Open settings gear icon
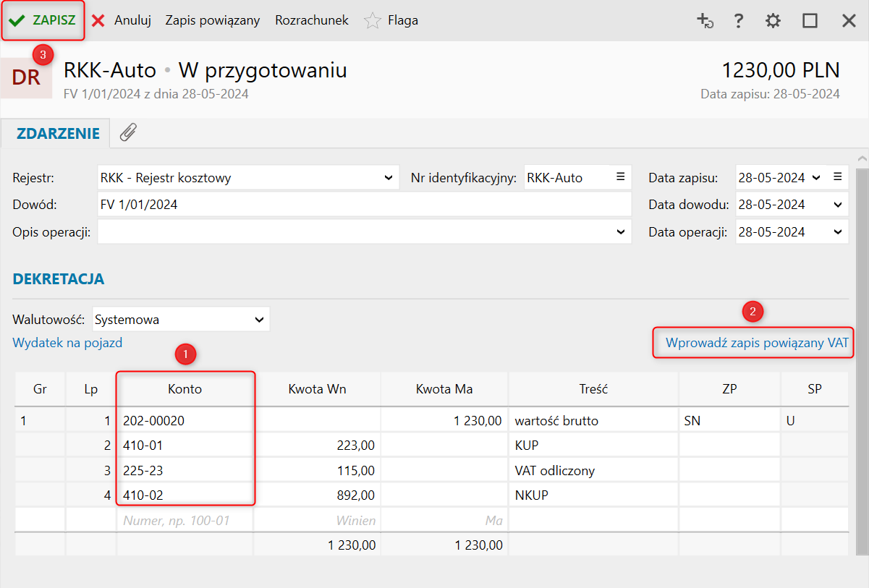The width and height of the screenshot is (869, 588). 773,21
